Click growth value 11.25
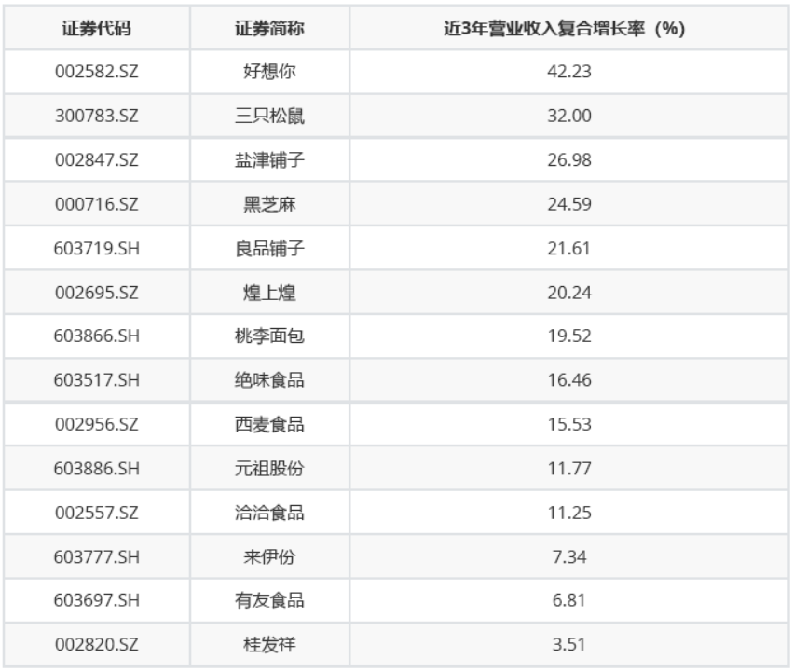This screenshot has height=672, width=794. (569, 513)
